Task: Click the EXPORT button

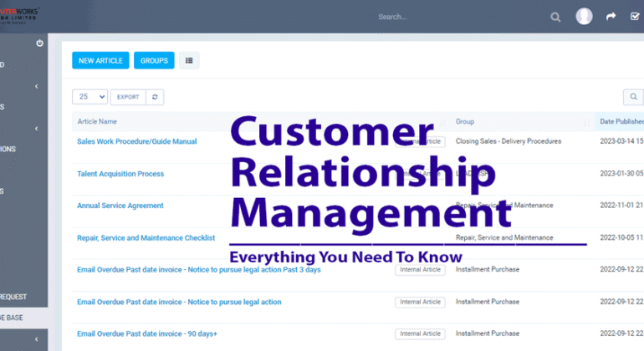Action: 128,97
